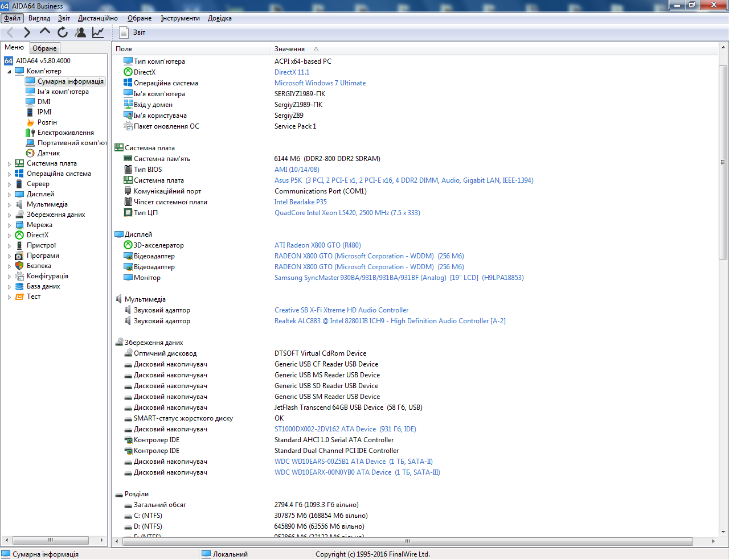729x560 pixels.
Task: Expand the Безпека tree node
Action: pyautogui.click(x=9, y=266)
